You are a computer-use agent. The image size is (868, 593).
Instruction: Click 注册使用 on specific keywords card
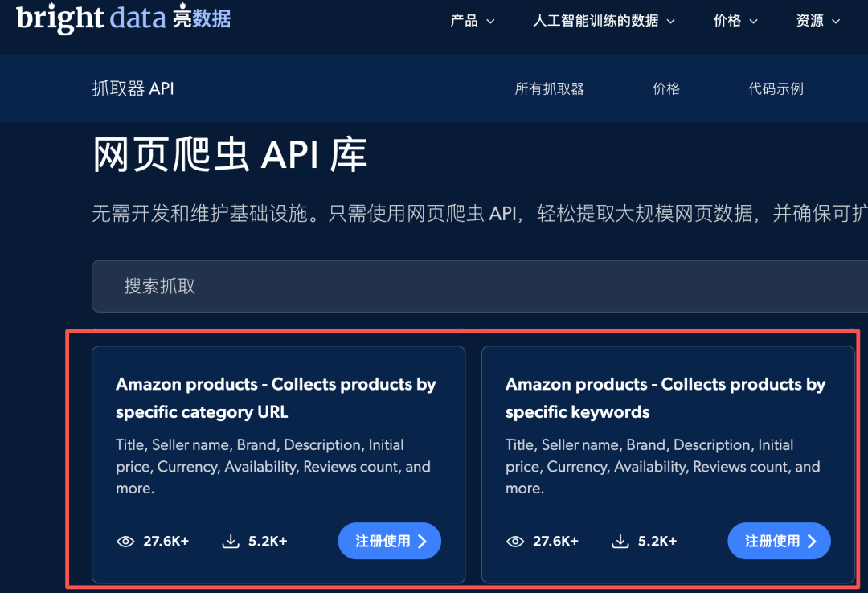[x=779, y=541]
